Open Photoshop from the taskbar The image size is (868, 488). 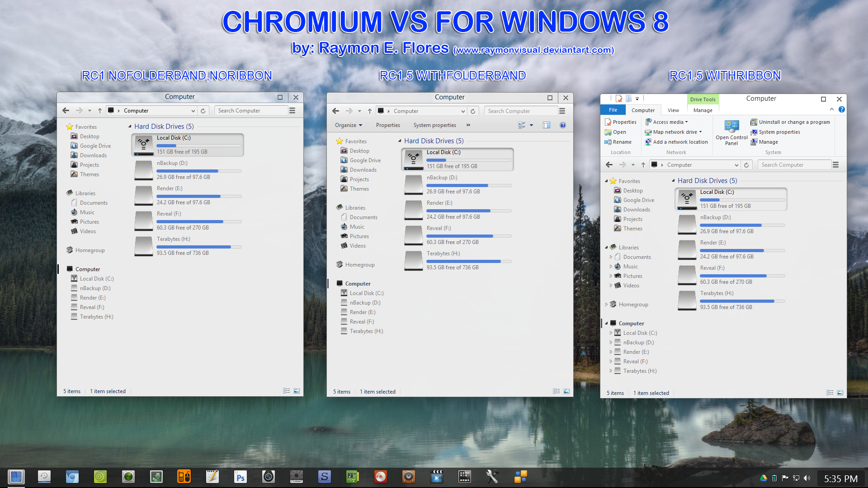pos(240,477)
